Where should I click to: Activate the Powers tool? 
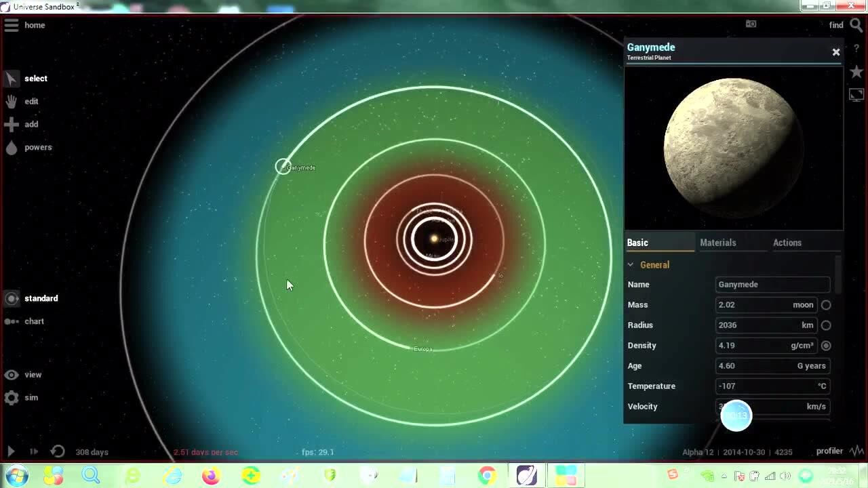click(12, 147)
